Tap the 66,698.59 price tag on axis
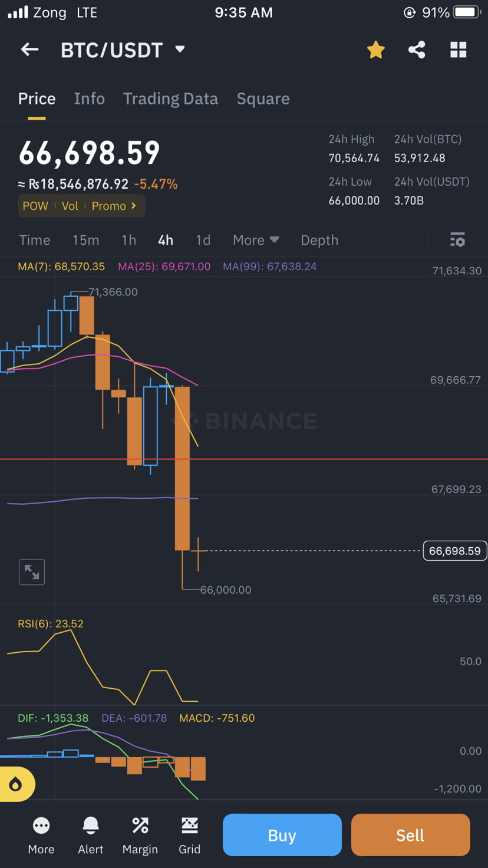 pyautogui.click(x=455, y=551)
